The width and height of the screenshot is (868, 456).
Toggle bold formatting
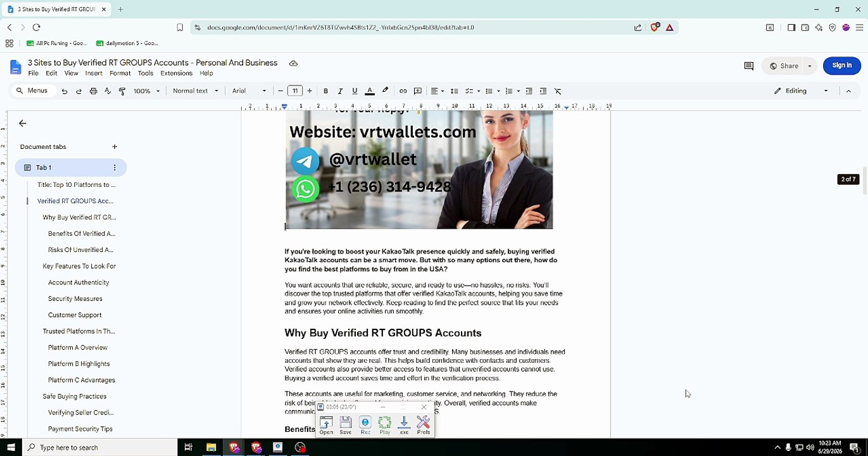(x=325, y=91)
